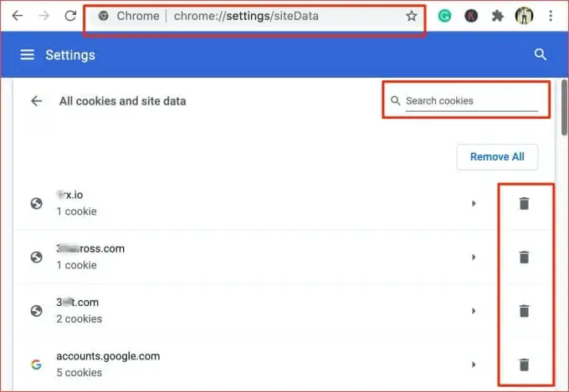Click the magnifier icon in Search cookies
The image size is (569, 392).
[396, 100]
